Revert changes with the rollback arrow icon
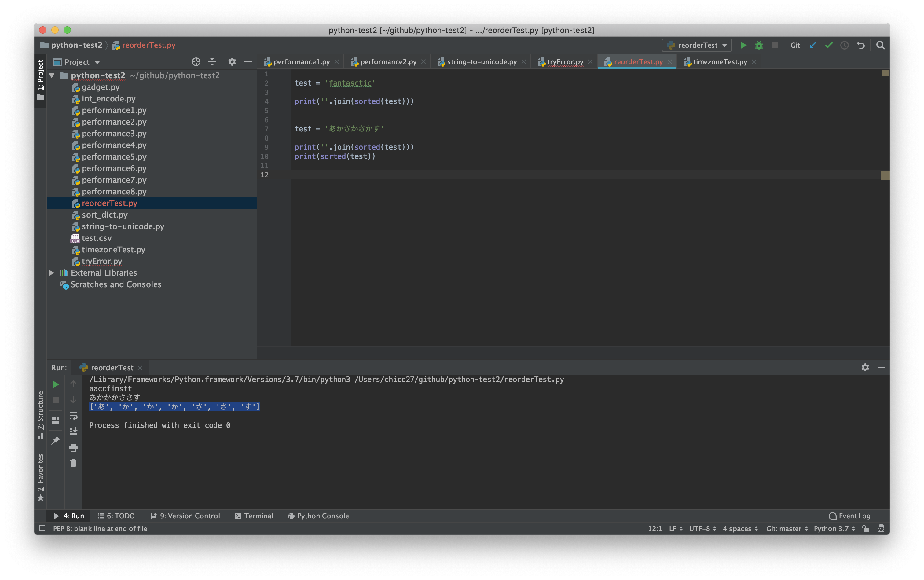This screenshot has width=924, height=580. click(x=861, y=45)
